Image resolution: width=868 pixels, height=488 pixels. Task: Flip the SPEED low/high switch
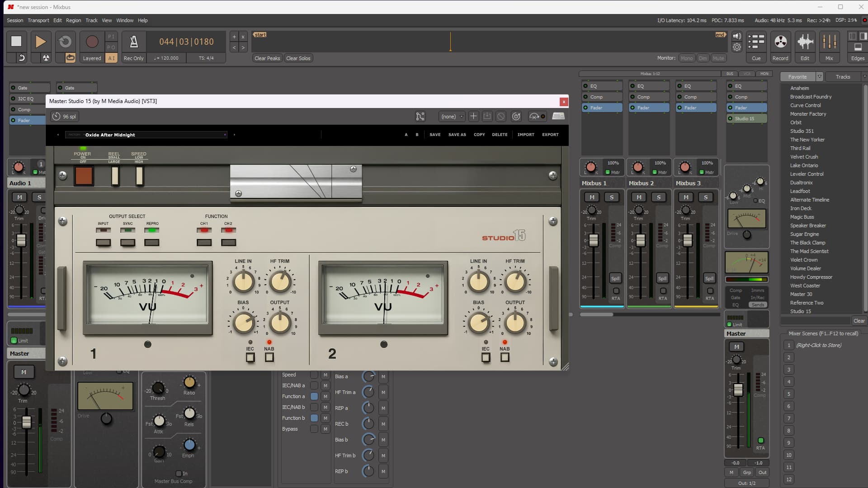[x=140, y=176]
